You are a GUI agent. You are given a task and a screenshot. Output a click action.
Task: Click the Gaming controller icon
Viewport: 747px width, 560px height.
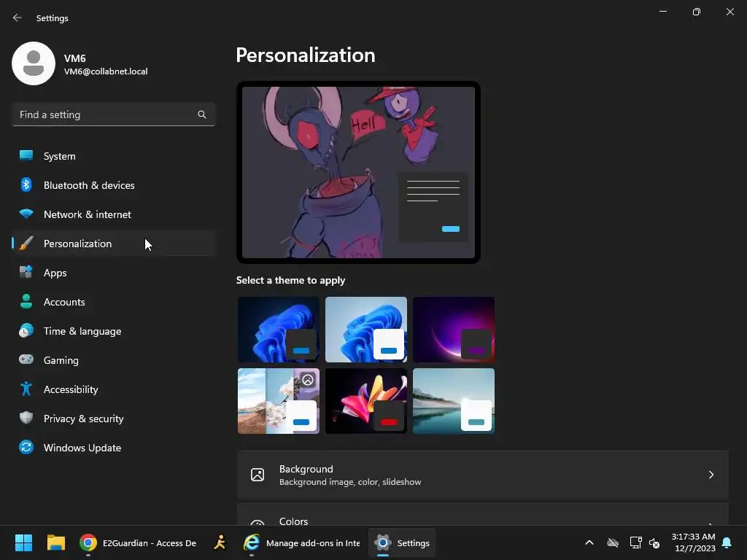click(x=26, y=359)
